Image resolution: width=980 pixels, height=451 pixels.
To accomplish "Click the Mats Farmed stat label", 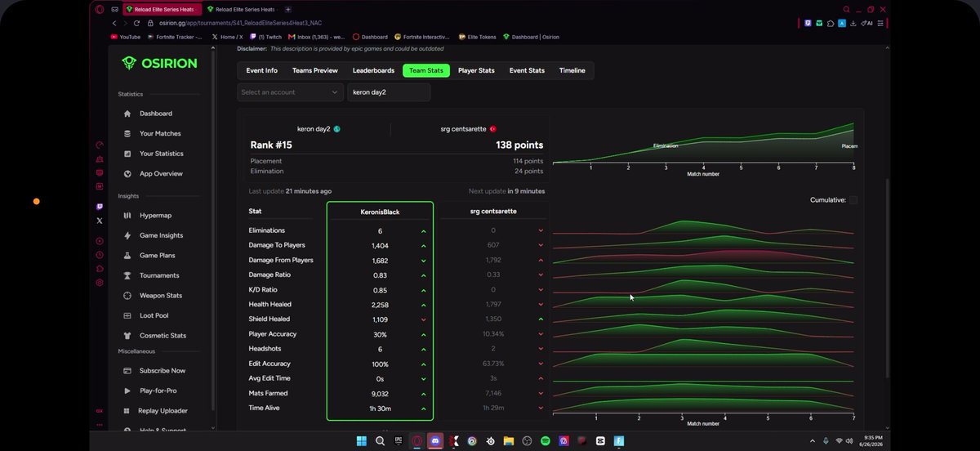I will tap(268, 394).
